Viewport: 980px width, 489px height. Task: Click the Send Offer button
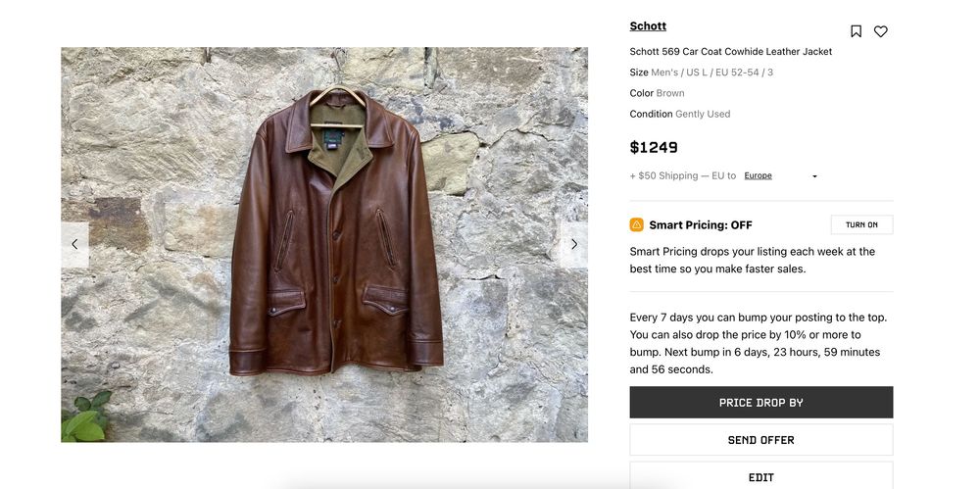pyautogui.click(x=760, y=440)
